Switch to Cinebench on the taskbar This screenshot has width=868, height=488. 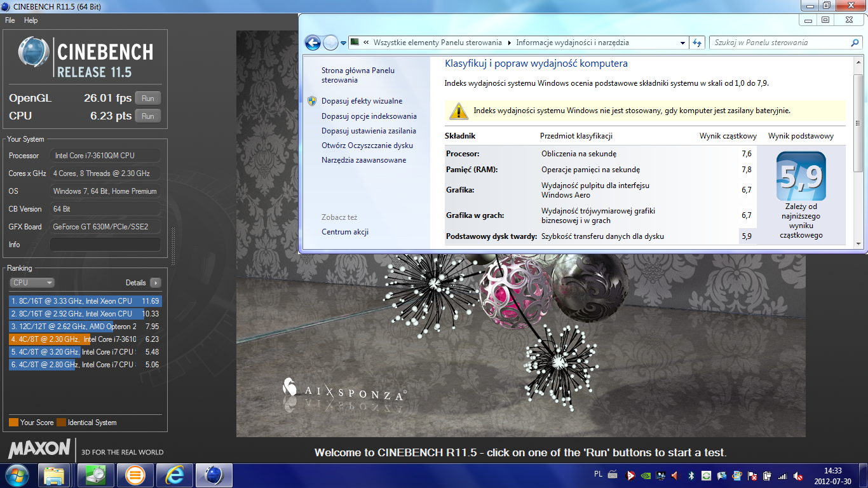[x=214, y=475]
